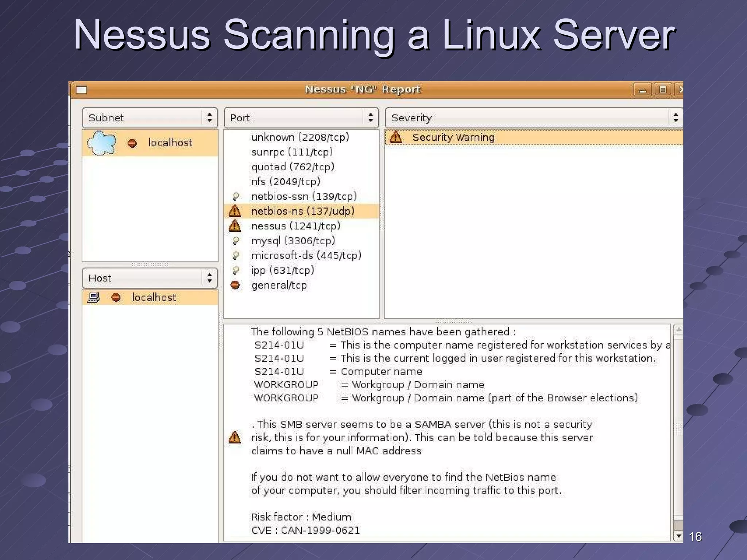The image size is (747, 560).
Task: Select netbios-ns (137/udp) port entry
Action: [301, 211]
